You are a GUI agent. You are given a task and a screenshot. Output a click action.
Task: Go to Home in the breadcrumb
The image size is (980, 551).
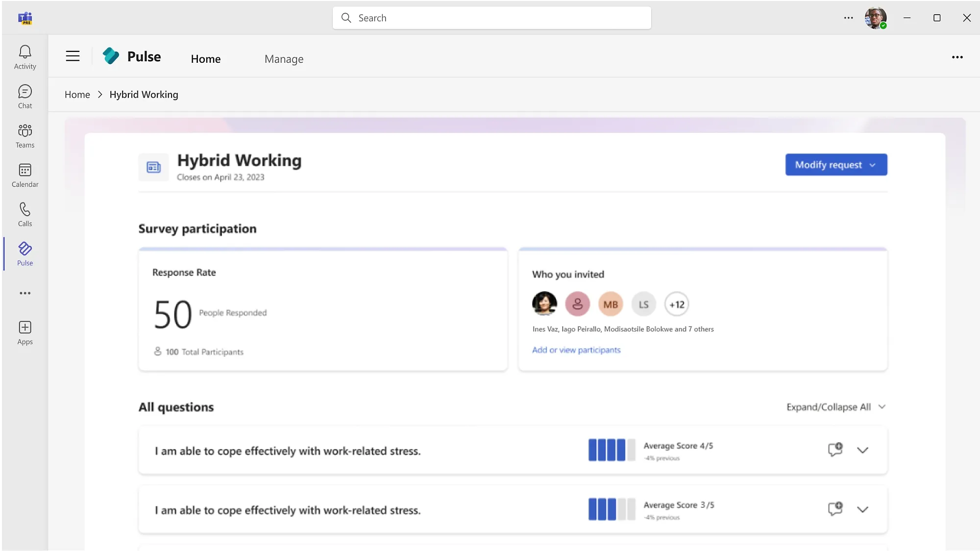coord(77,95)
